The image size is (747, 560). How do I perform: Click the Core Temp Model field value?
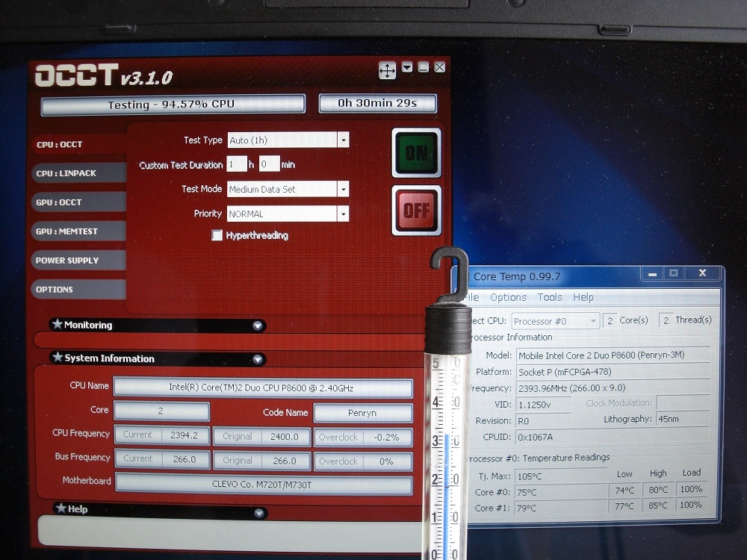(x=613, y=355)
